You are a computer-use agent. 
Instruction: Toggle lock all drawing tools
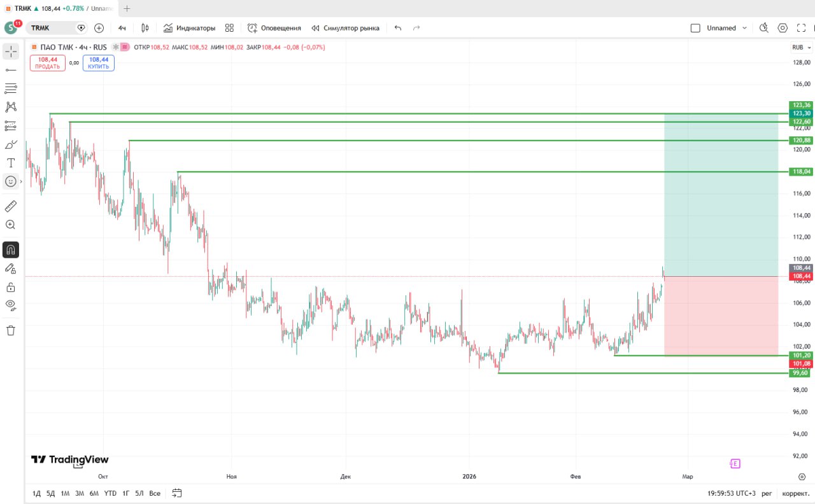click(11, 287)
